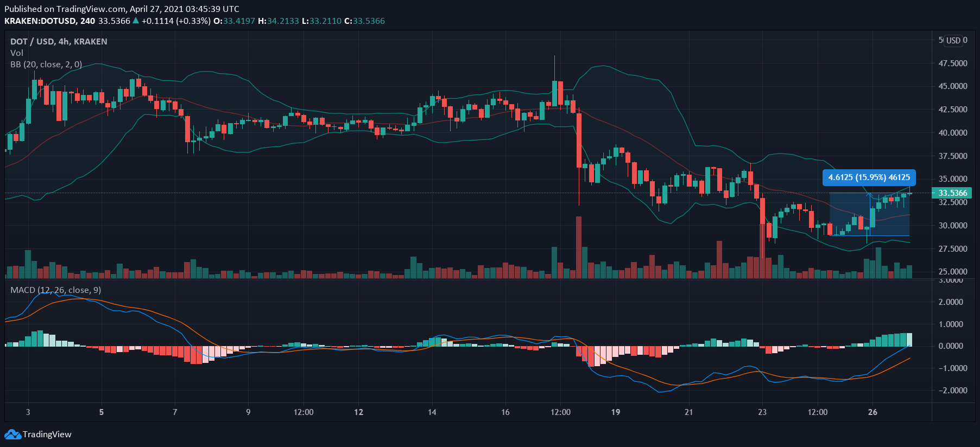Image resolution: width=980 pixels, height=447 pixels.
Task: Select date label 12 on time axis
Action: point(359,412)
